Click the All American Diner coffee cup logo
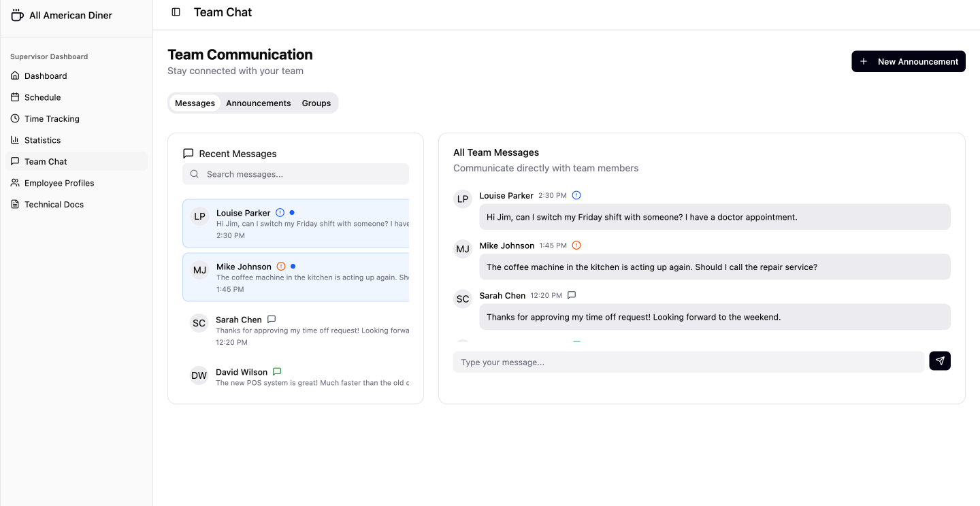 point(16,14)
